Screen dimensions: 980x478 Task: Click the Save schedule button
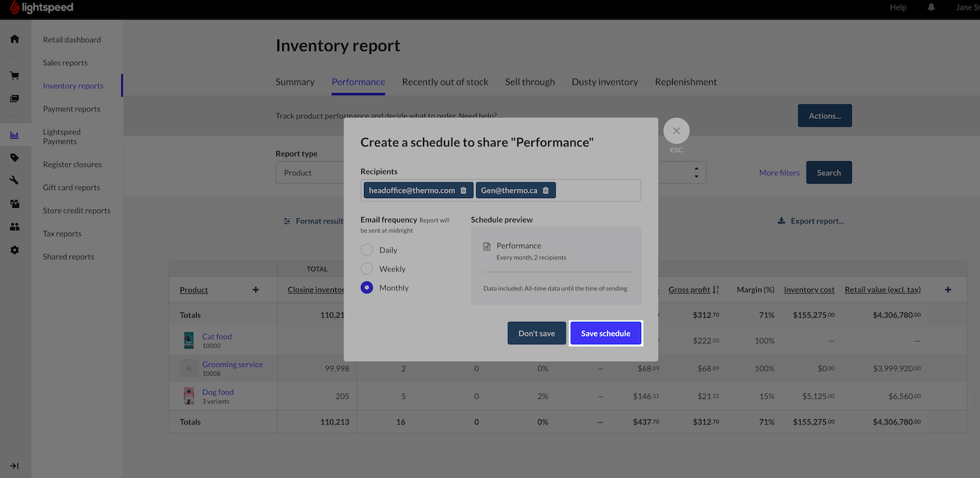point(605,333)
